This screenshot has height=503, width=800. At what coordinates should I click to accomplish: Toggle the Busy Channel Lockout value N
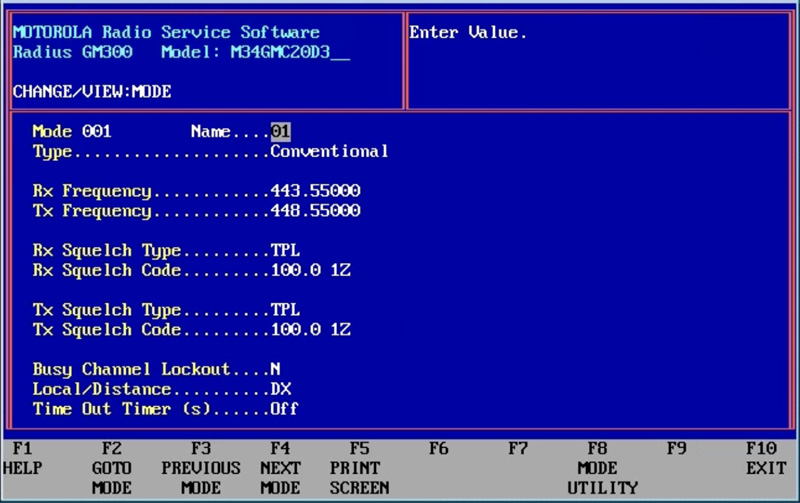click(x=276, y=369)
